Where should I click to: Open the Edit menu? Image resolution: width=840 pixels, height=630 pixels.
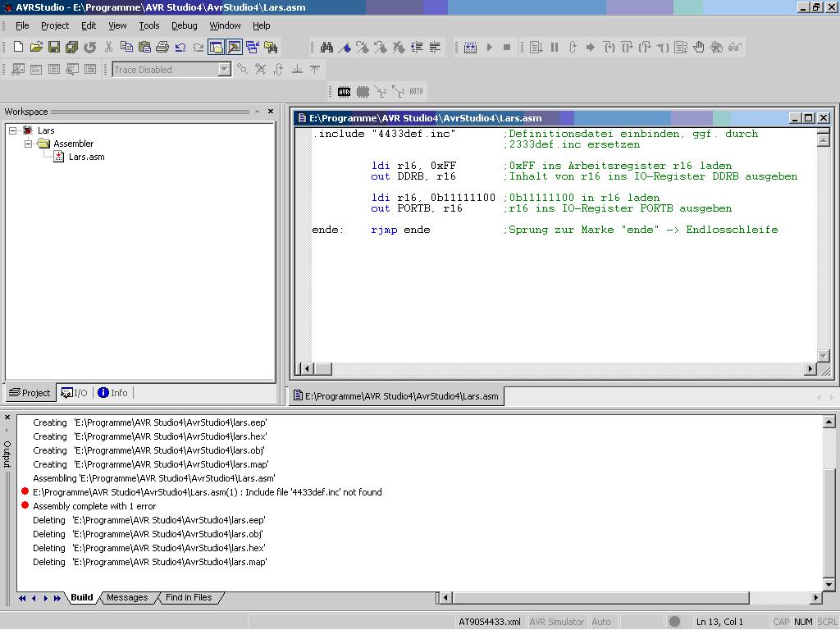(89, 25)
